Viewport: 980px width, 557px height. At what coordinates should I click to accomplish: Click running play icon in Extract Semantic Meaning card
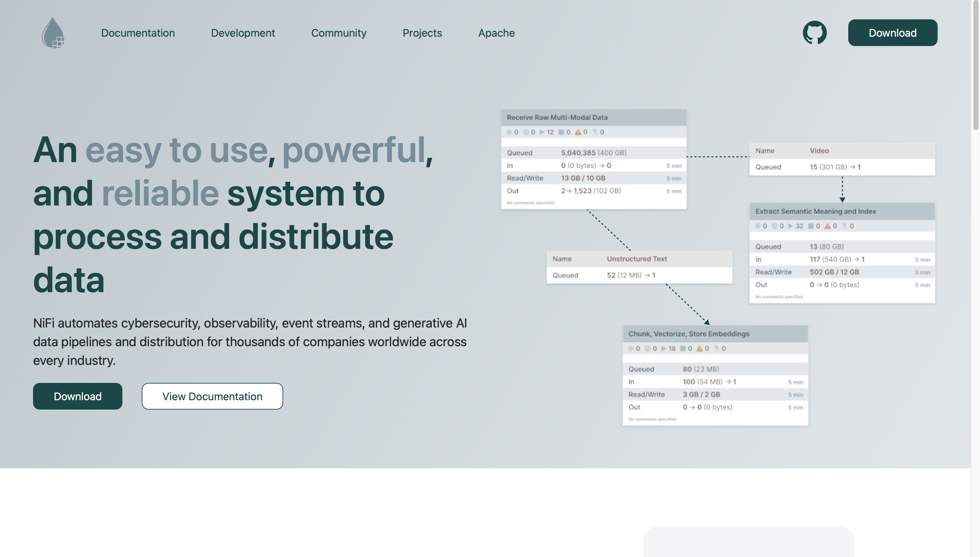point(790,226)
